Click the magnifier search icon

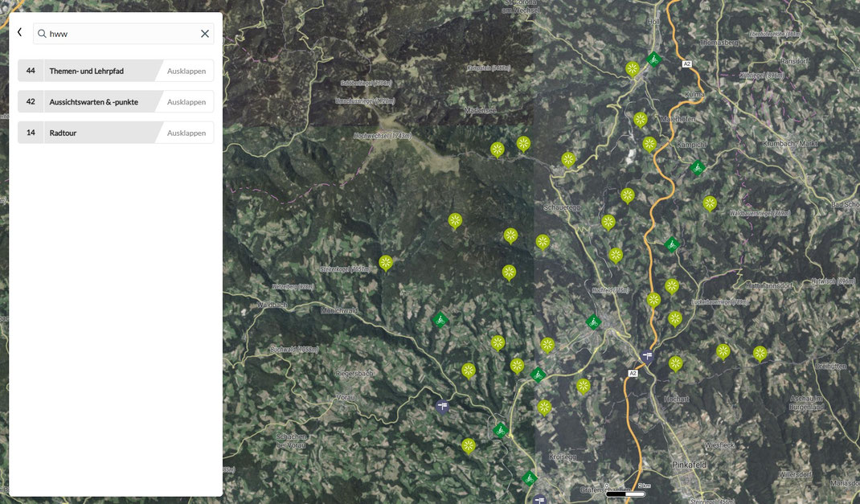click(x=42, y=34)
